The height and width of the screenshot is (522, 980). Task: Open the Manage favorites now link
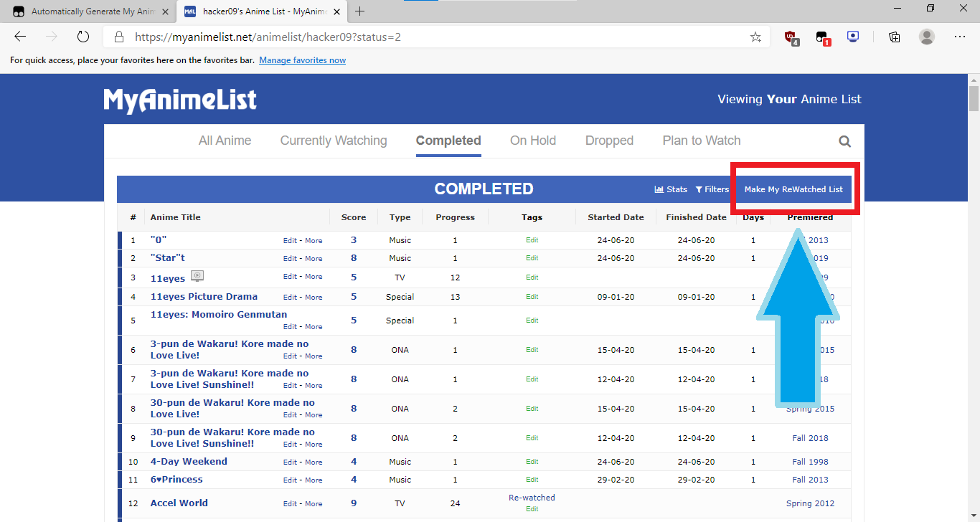click(x=302, y=60)
